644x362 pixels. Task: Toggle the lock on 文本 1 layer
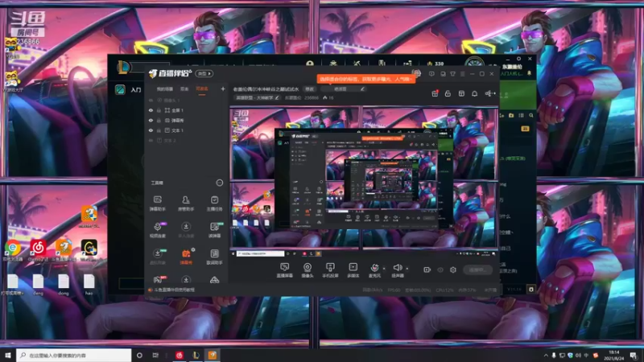coord(159,130)
